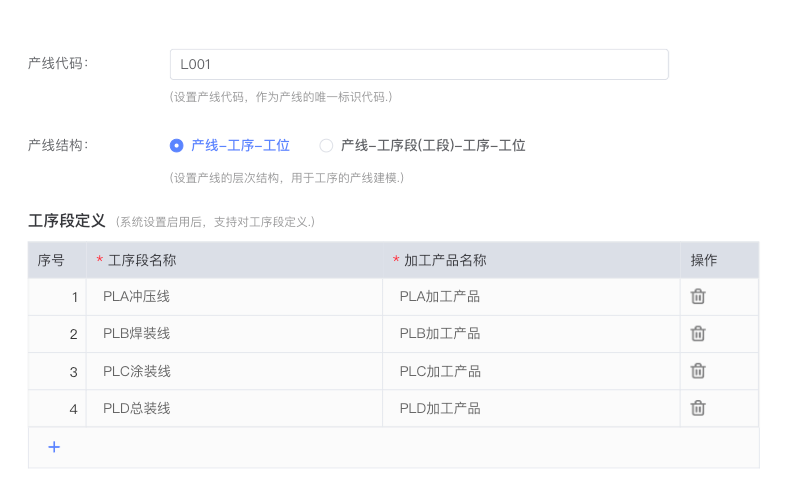Click the 产线代码 input field
The width and height of the screenshot is (809, 482).
419,65
